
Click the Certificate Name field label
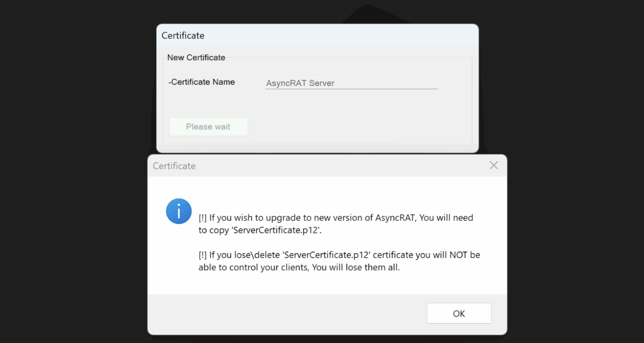click(x=202, y=82)
